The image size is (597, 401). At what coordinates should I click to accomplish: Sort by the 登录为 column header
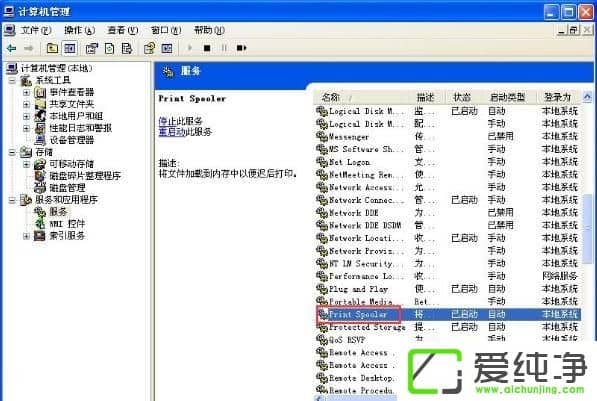(x=558, y=97)
